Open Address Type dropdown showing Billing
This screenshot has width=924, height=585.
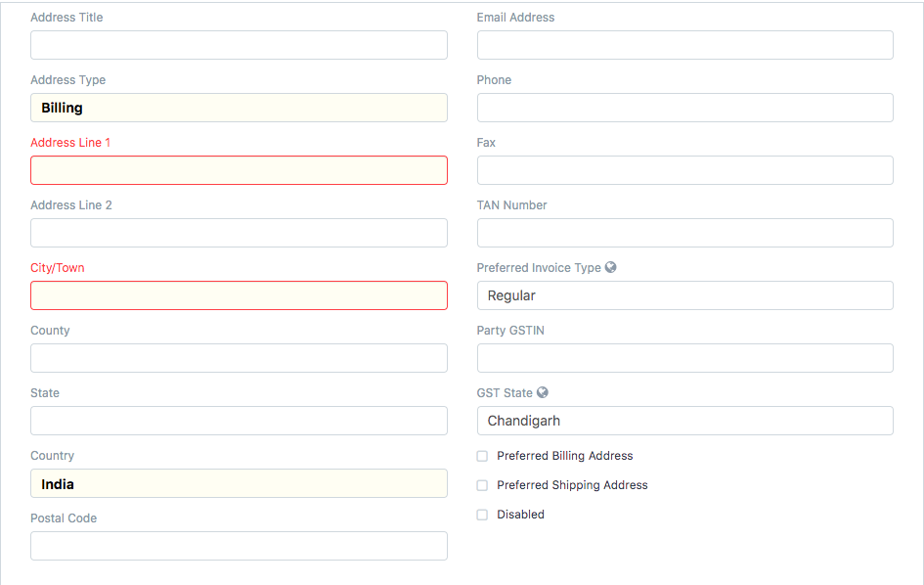(x=239, y=108)
